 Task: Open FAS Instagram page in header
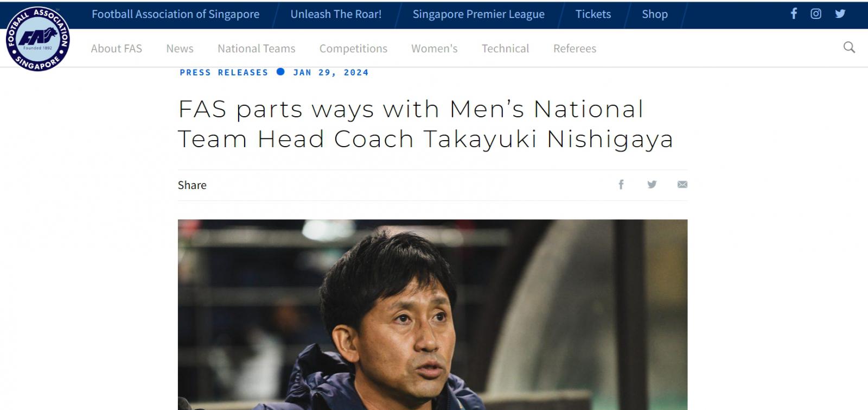pos(816,14)
